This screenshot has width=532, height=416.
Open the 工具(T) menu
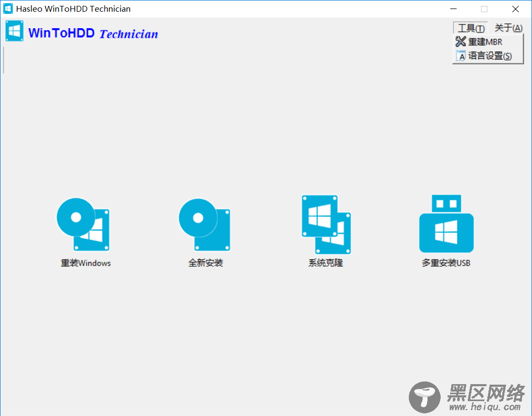(470, 28)
